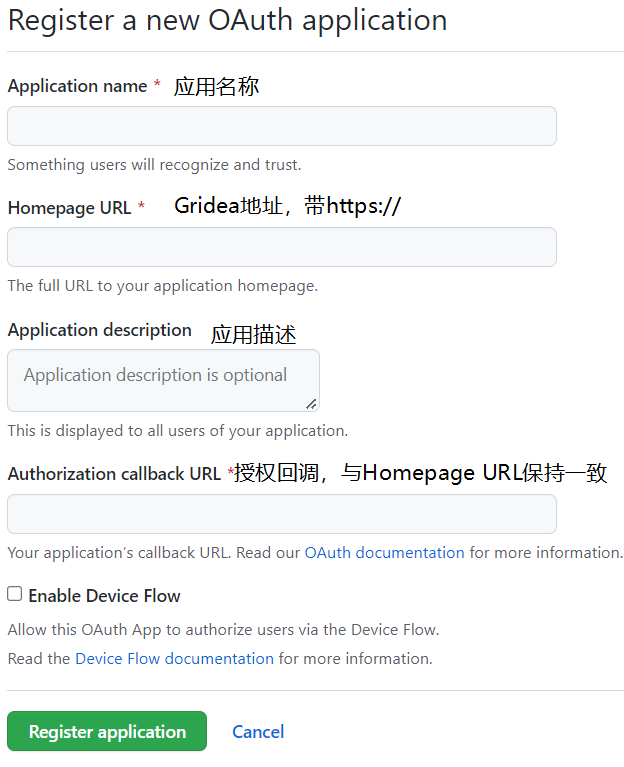Focus the Homepage URL text box

pyautogui.click(x=282, y=247)
